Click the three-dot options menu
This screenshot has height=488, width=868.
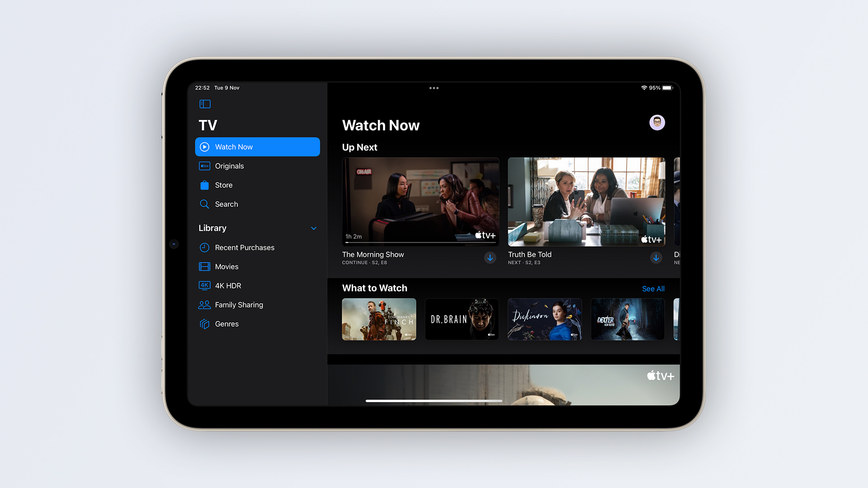[x=434, y=88]
